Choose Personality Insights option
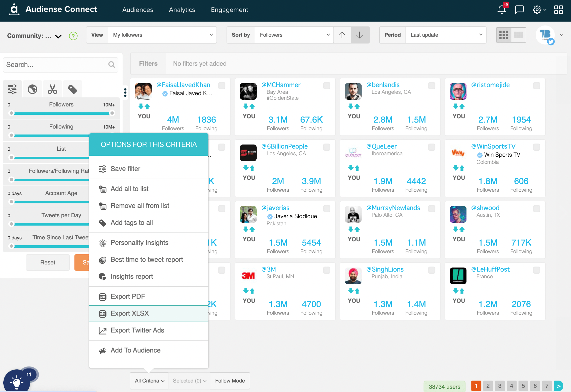Viewport: 571px width, 392px height. coord(149,242)
